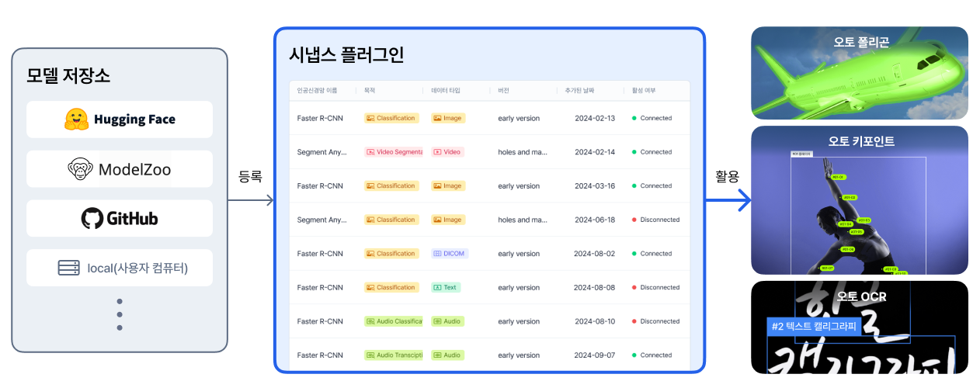Click the 시냅스 플러그인 panel title
The image size is (980, 388).
click(346, 55)
